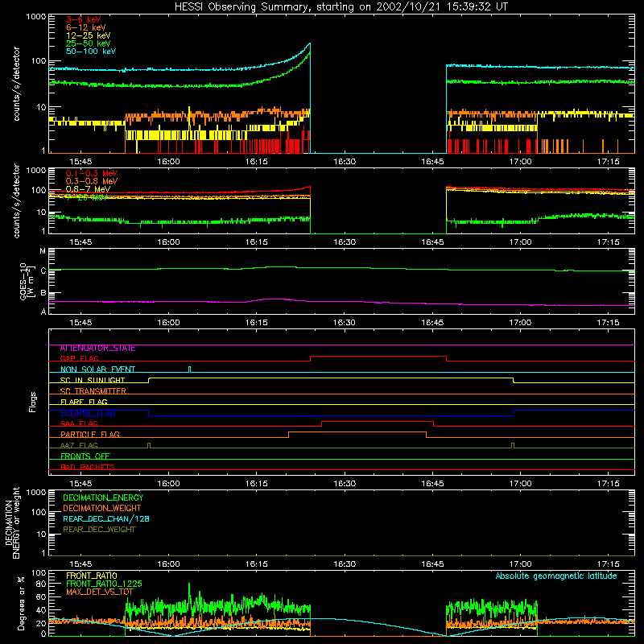
Task: Click the NON_SOLAR_EVENT pulse near 16:03
Action: click(189, 369)
